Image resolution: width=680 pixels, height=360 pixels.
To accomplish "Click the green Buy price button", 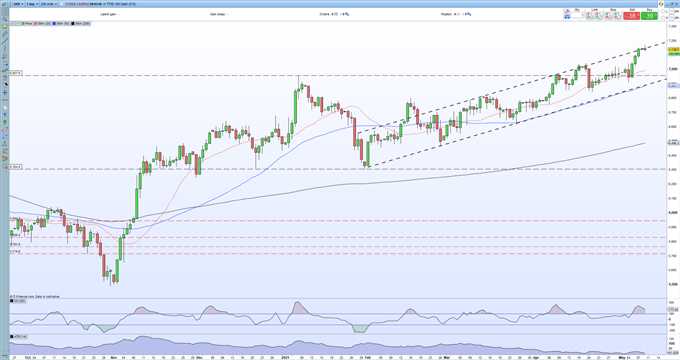I will point(649,16).
